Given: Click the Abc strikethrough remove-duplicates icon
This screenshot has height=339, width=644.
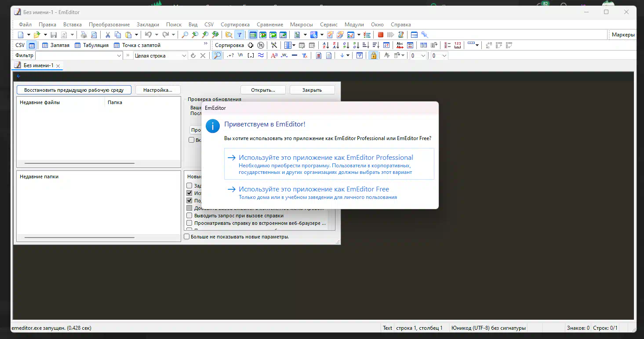Looking at the screenshot, I should [400, 45].
